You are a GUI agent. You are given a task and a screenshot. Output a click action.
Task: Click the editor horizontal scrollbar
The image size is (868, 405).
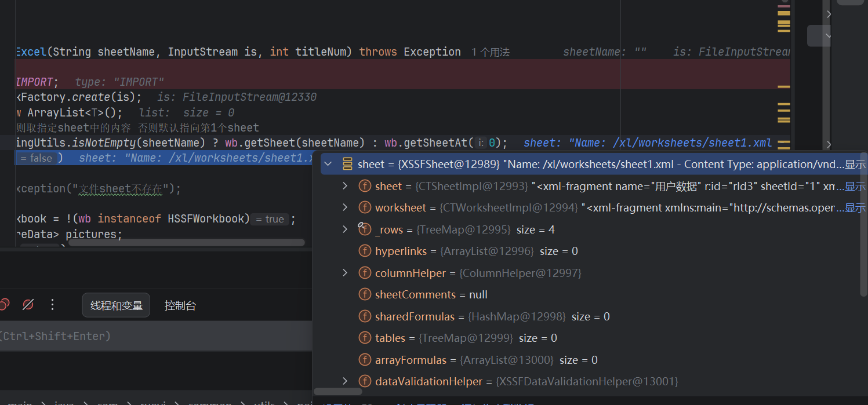click(x=186, y=243)
